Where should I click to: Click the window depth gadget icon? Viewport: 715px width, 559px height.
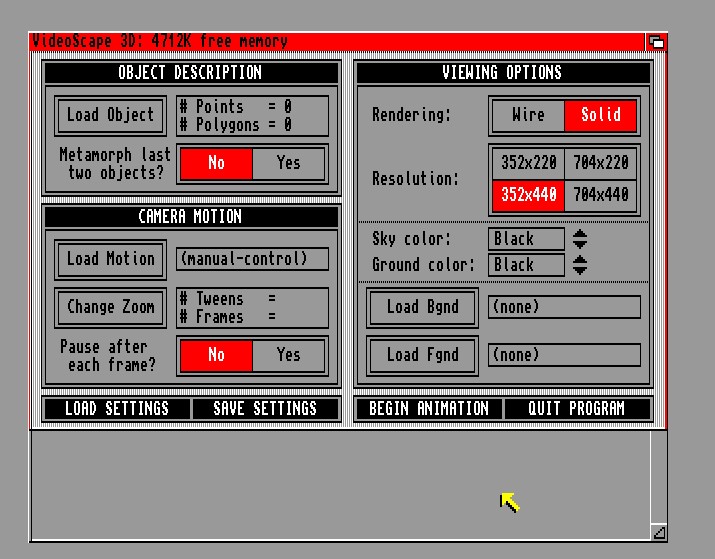656,42
